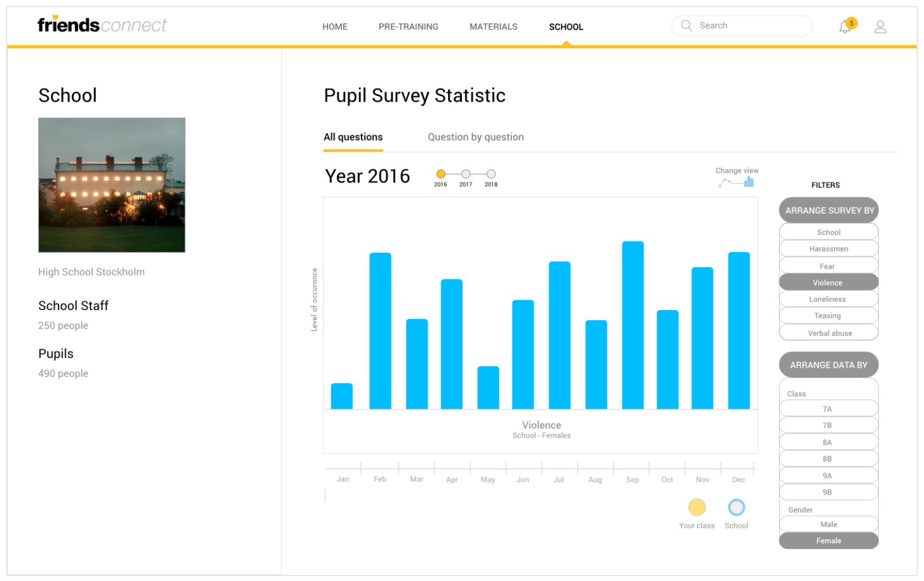Select the Female gender filter

point(829,541)
